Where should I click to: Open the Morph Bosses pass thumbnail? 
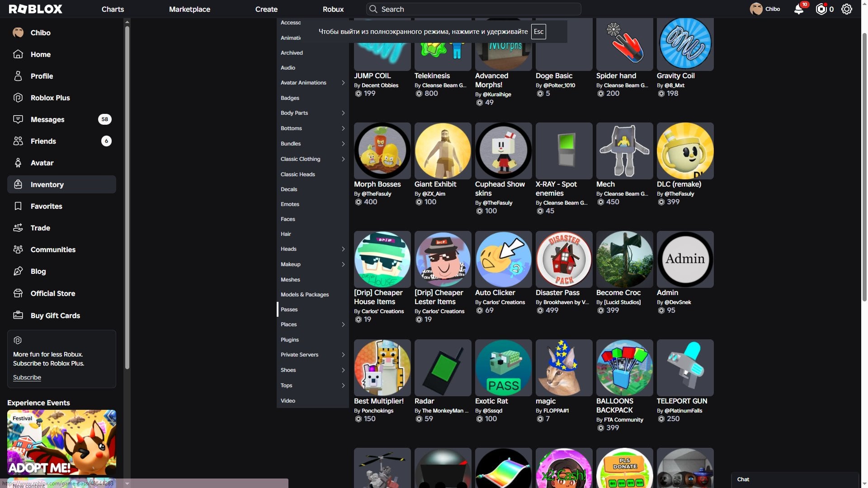[382, 151]
